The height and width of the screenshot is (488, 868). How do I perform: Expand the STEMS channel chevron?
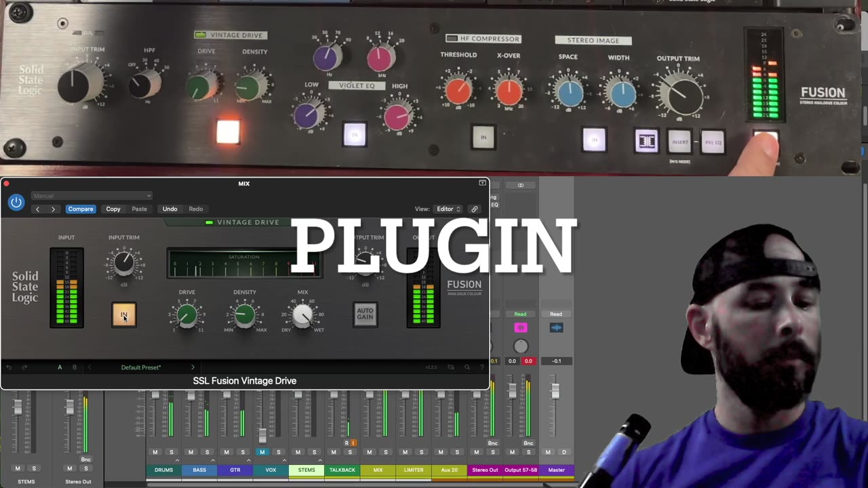click(x=320, y=460)
